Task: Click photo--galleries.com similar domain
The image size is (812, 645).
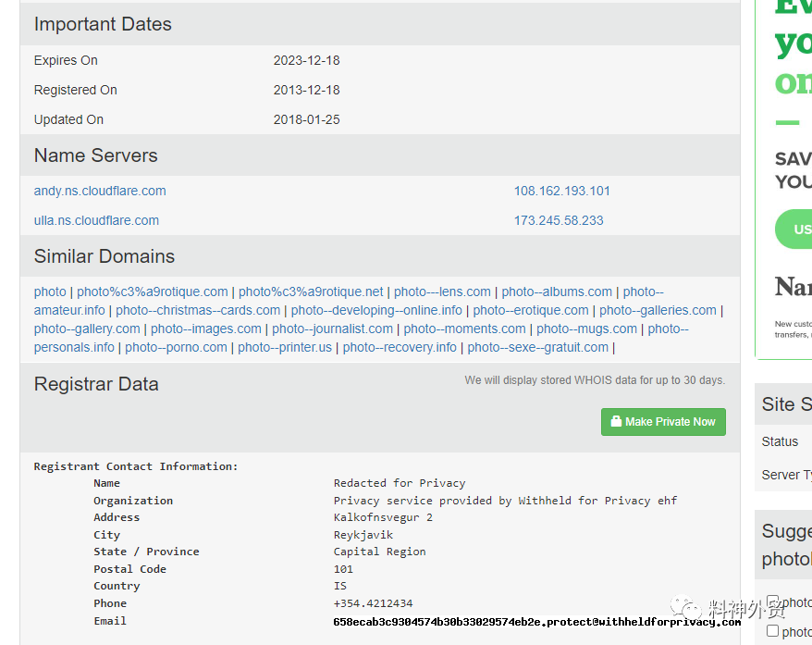Action: tap(658, 310)
